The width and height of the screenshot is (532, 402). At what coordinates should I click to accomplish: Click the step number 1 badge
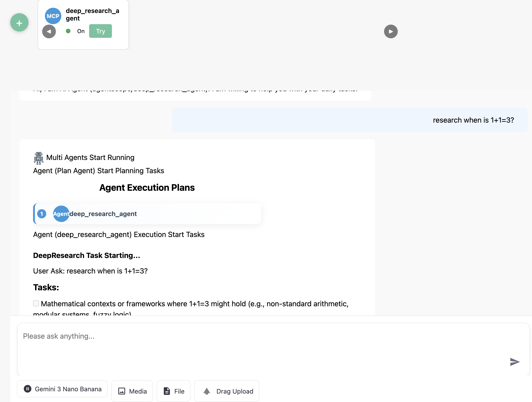point(42,214)
